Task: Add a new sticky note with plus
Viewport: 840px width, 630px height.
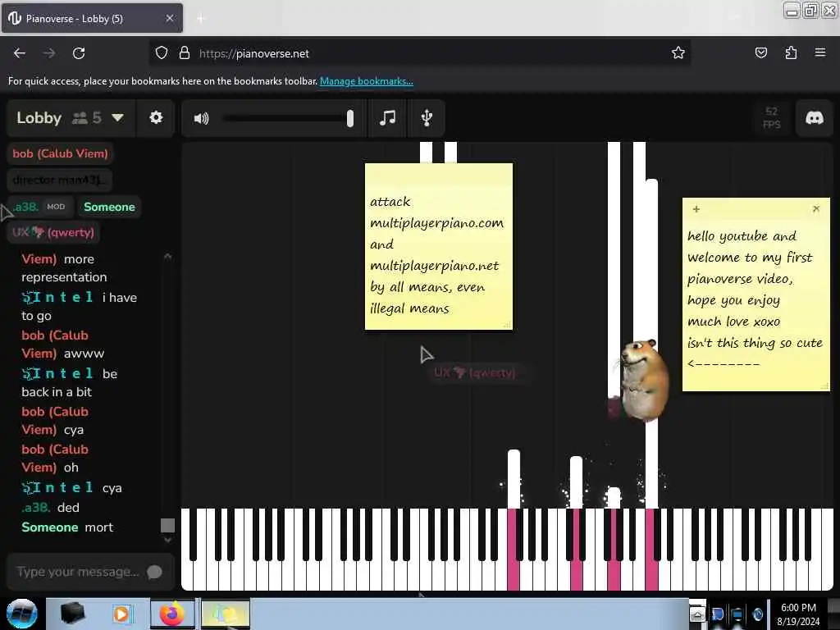Action: click(x=696, y=209)
